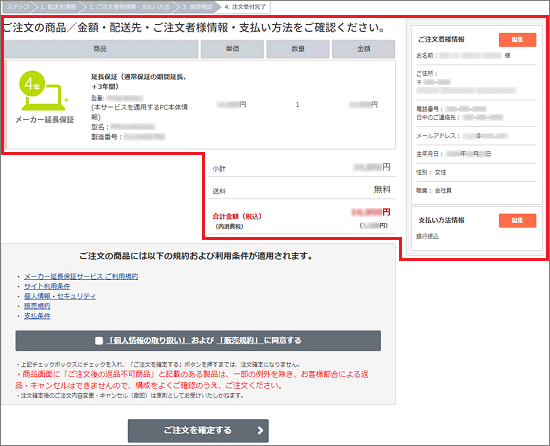Edit 支払い方法情報 with the 編集 button
550x446 pixels.
(517, 221)
